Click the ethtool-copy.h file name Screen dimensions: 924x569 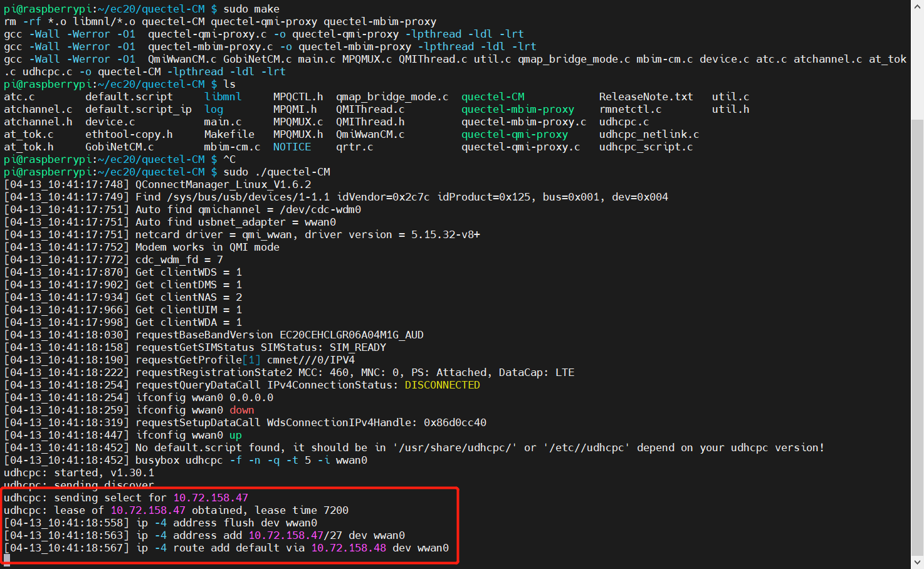129,134
